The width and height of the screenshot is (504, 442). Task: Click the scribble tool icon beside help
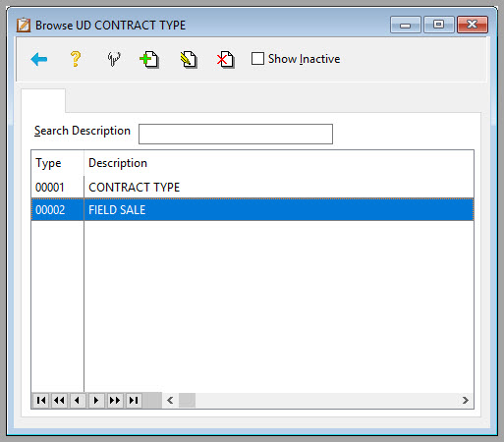point(114,59)
